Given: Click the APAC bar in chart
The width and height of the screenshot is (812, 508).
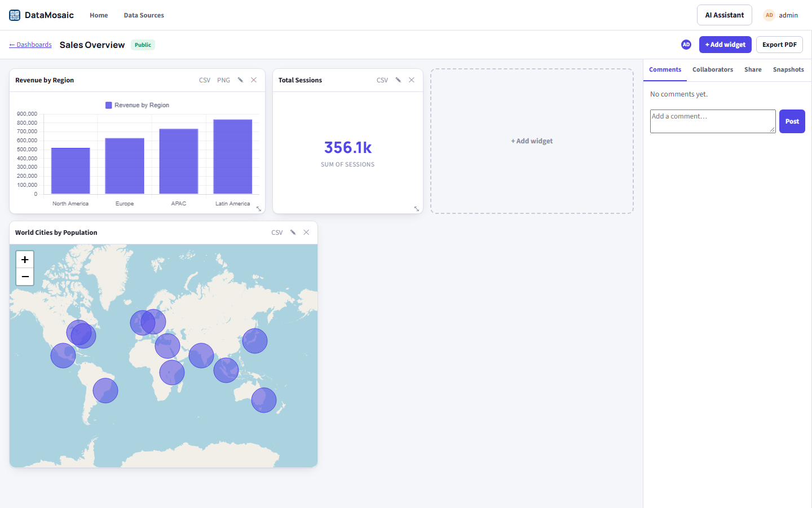Looking at the screenshot, I should click(x=179, y=161).
